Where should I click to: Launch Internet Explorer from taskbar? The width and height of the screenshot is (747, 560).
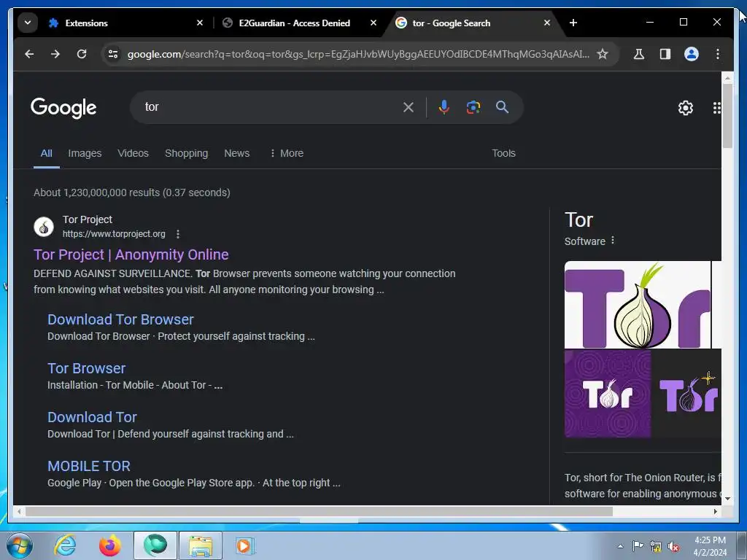[x=65, y=545]
